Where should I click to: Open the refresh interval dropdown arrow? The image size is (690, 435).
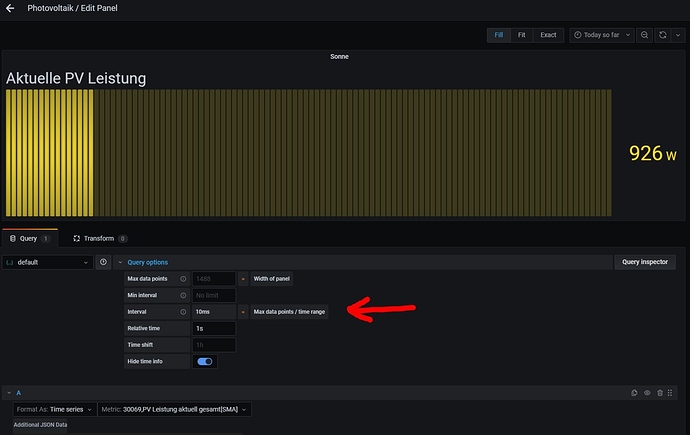click(678, 35)
